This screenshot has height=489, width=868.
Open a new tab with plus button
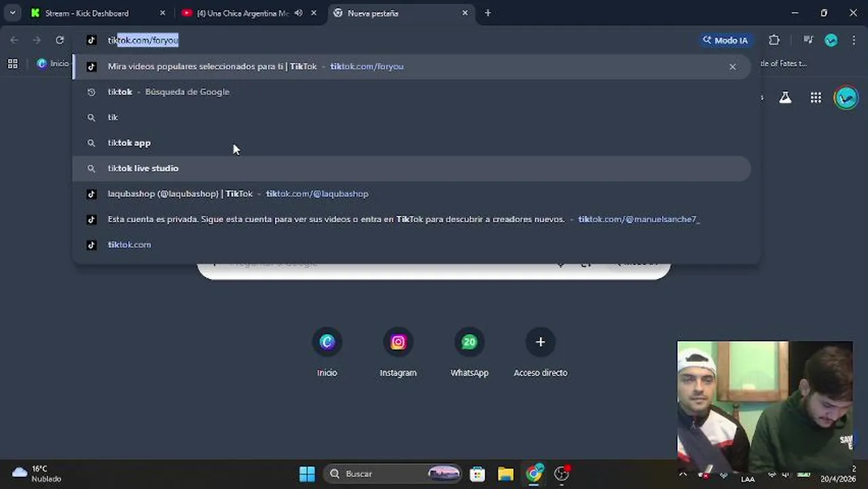tap(488, 13)
